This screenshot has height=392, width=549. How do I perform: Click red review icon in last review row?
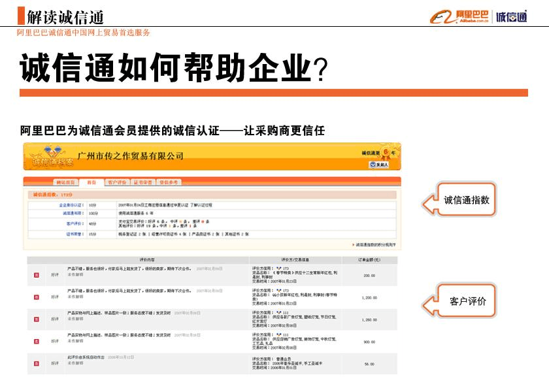pos(37,363)
